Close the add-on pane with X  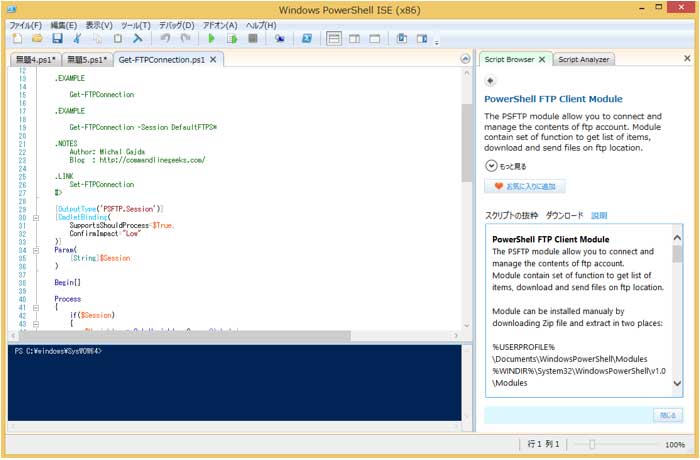[687, 58]
